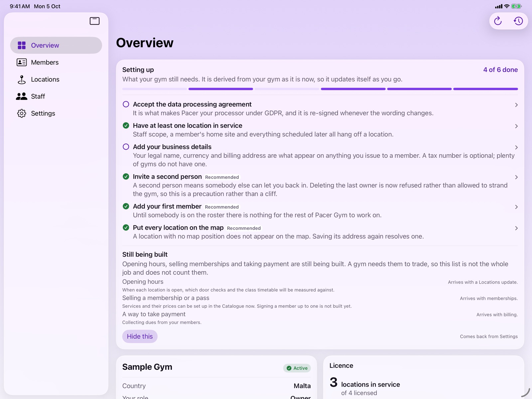
Task: Toggle the sidebar panel icon
Action: coord(94,21)
